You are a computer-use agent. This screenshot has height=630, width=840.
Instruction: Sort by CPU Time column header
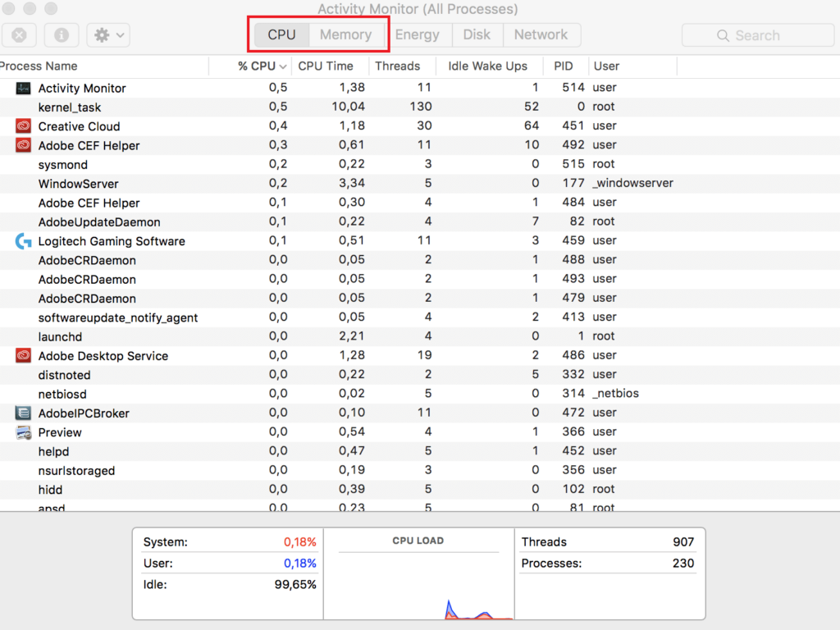pos(331,66)
